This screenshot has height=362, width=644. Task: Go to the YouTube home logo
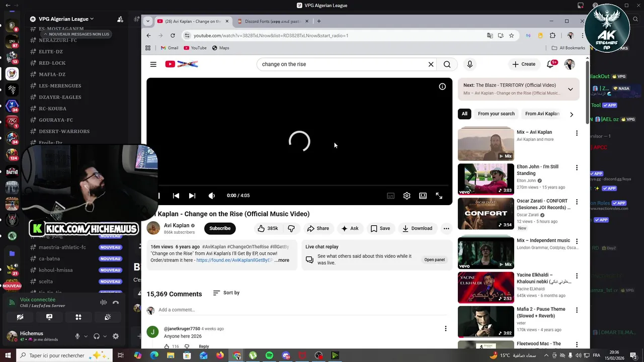pyautogui.click(x=182, y=64)
